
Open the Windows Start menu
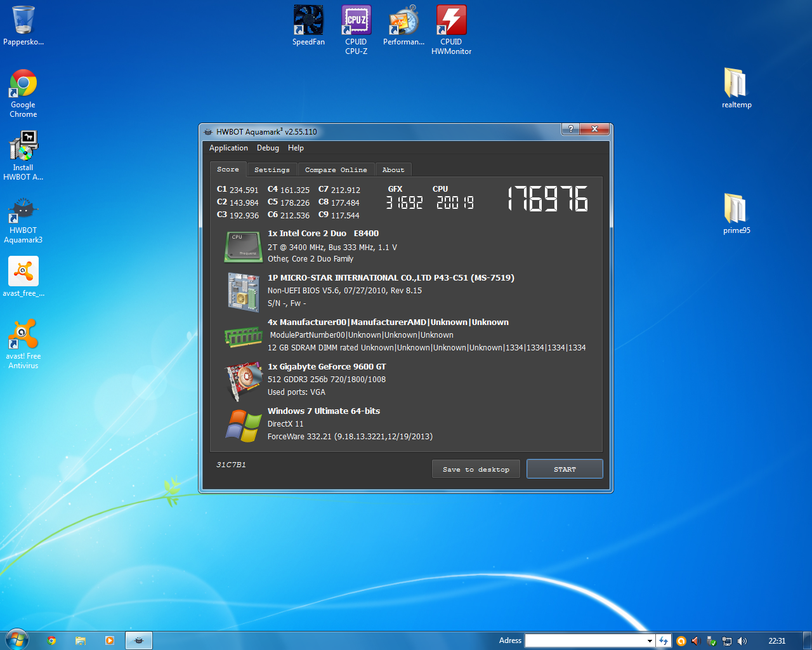pyautogui.click(x=16, y=640)
